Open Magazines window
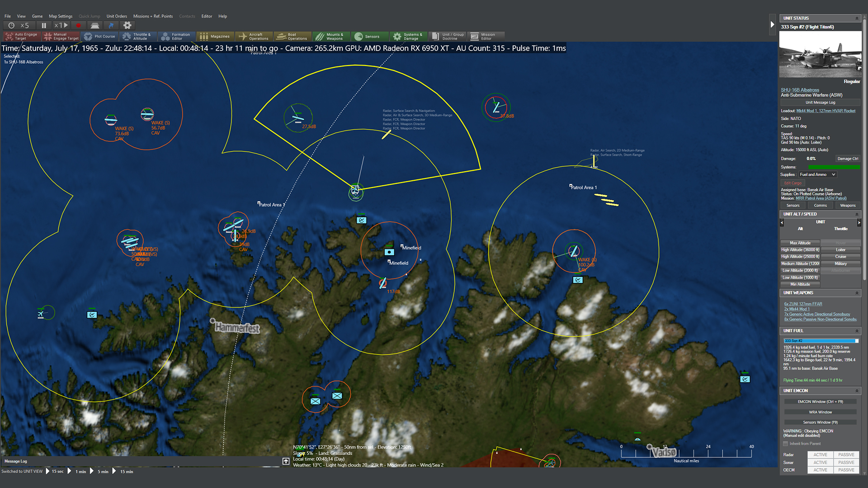Viewport: 868px width, 488px height. coord(216,37)
